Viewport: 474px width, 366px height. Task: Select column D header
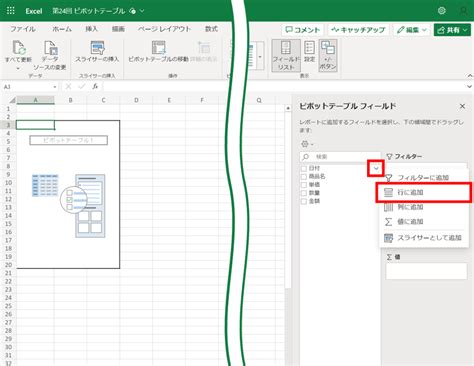pyautogui.click(x=136, y=100)
